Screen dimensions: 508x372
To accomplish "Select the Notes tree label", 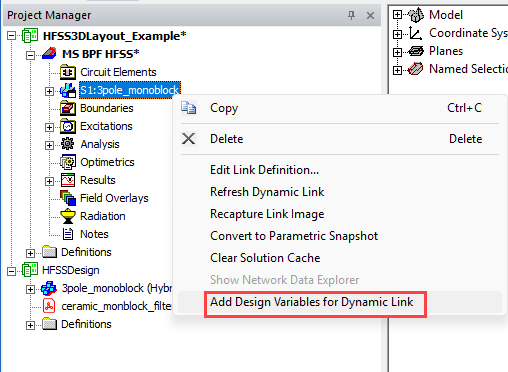I will point(94,234).
